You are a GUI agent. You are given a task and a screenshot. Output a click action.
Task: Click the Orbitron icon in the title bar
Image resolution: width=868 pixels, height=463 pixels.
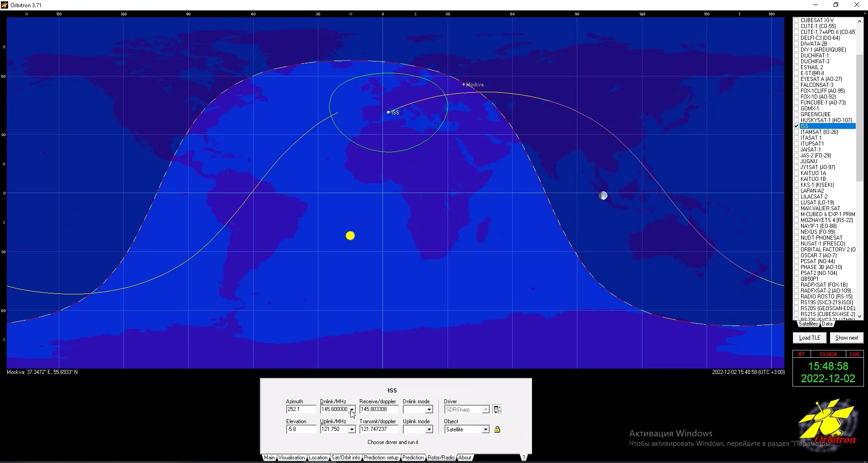[5, 5]
